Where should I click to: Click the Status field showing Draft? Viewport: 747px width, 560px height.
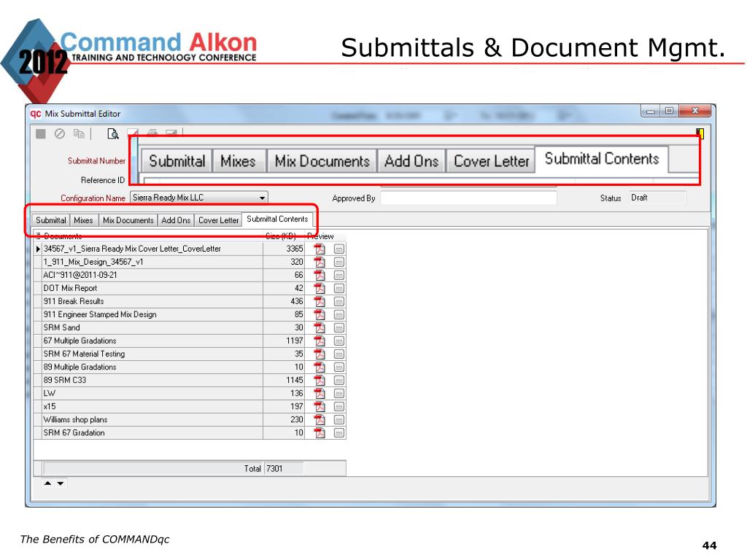coord(657,198)
